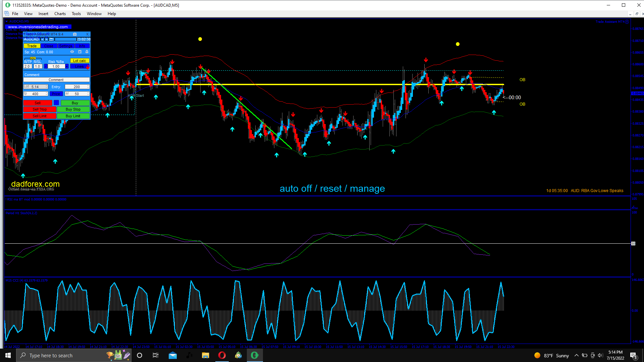Screen dimensions: 644x362
Task: Toggle the Lot calc button
Action: [x=79, y=61]
